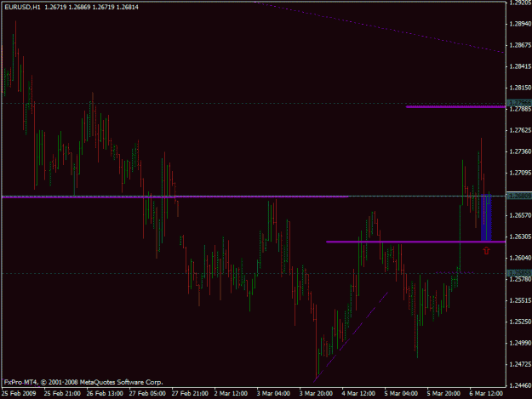
Task: Click the 1.25780 price scale value
Action: [520, 279]
